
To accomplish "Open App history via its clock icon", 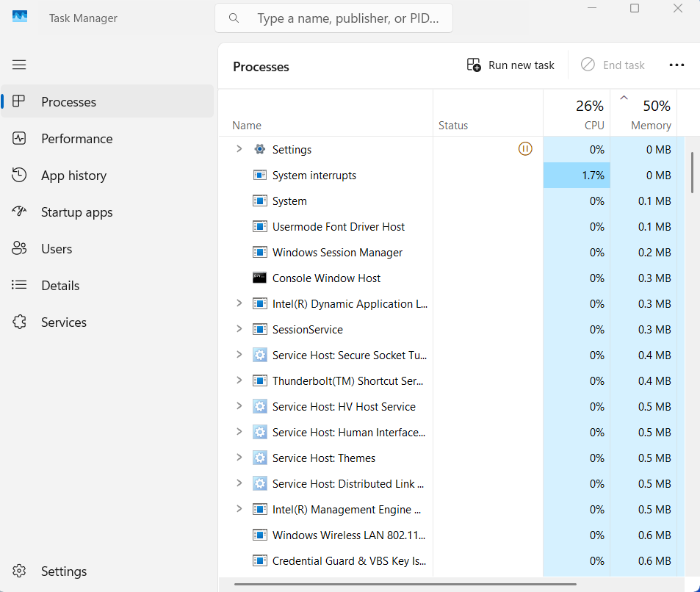I will [19, 176].
